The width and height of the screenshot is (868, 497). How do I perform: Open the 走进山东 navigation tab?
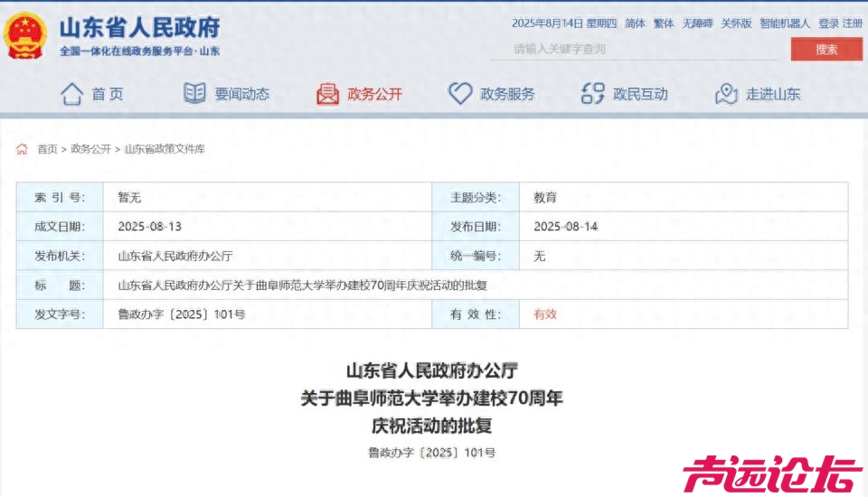pyautogui.click(x=773, y=94)
